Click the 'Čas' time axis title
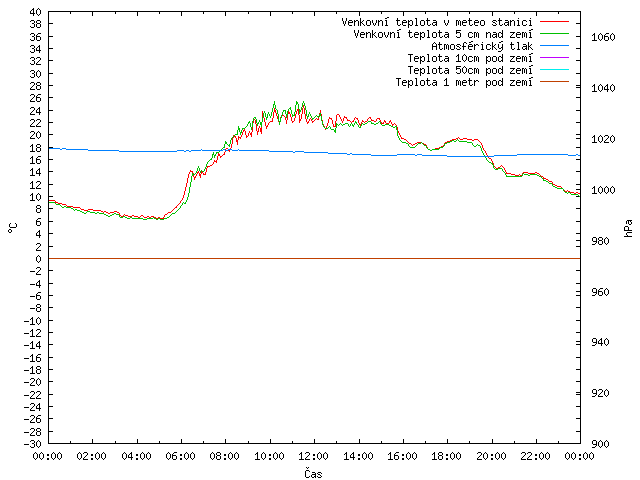Viewport: 640px width, 480px height. point(313,473)
